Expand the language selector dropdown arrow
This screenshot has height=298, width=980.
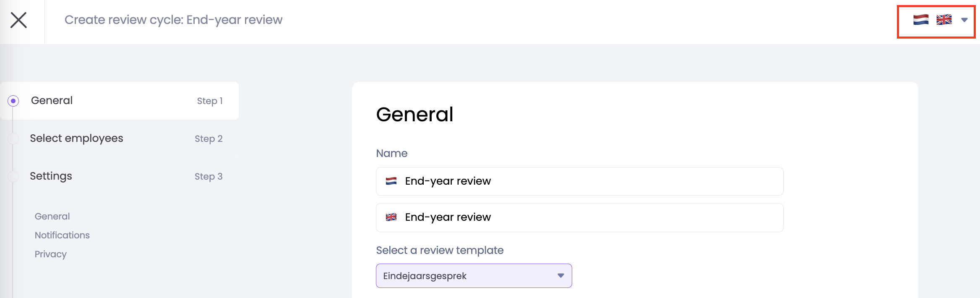coord(964,20)
